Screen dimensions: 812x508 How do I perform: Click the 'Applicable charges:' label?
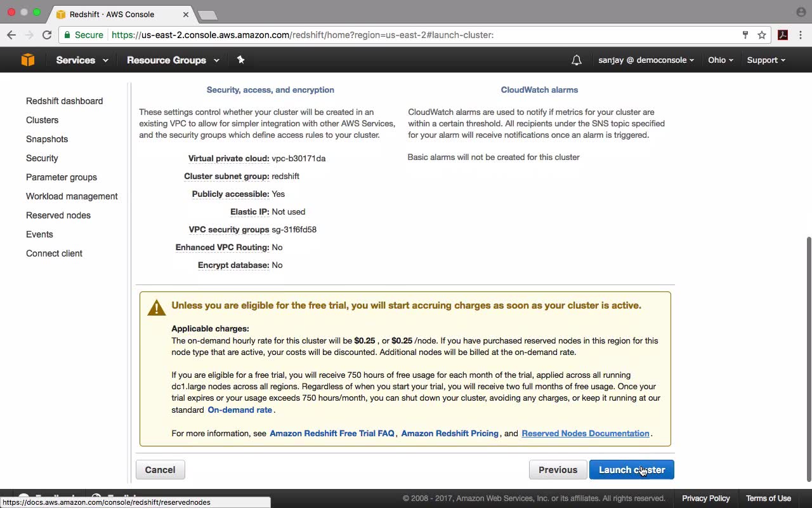(x=210, y=329)
